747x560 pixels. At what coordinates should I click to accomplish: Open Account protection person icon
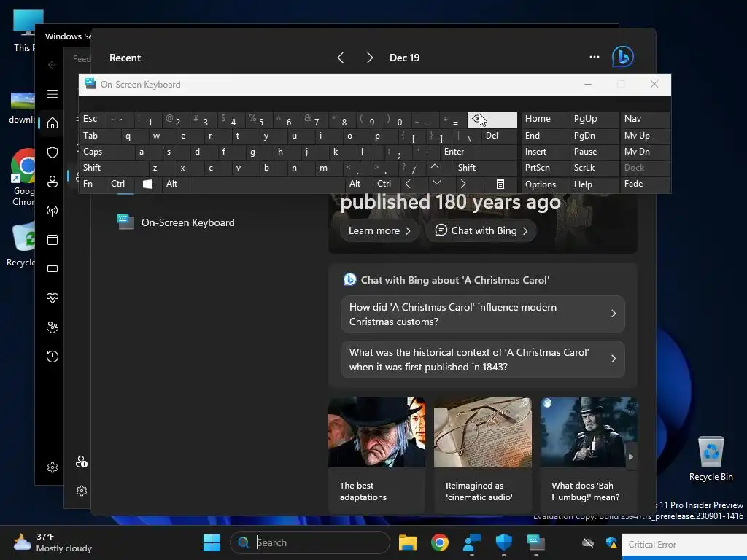(x=53, y=182)
